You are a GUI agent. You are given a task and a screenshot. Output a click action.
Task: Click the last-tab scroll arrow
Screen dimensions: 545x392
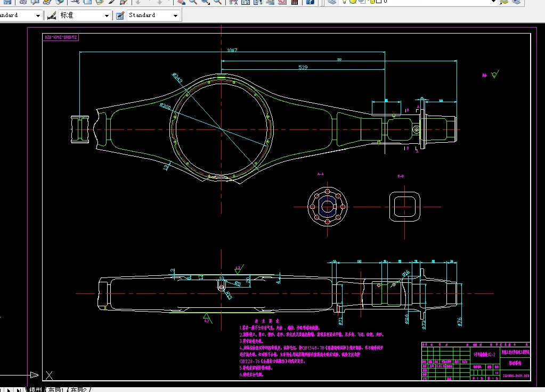point(19,390)
